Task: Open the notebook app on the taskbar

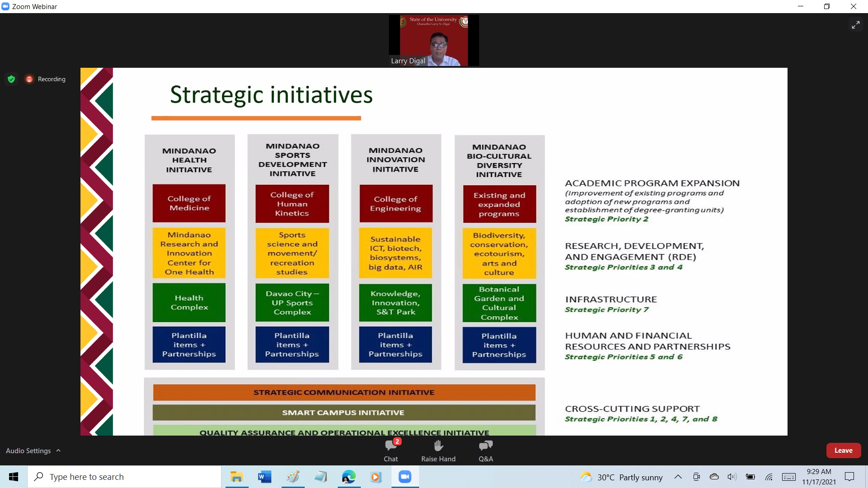Action: [x=321, y=477]
